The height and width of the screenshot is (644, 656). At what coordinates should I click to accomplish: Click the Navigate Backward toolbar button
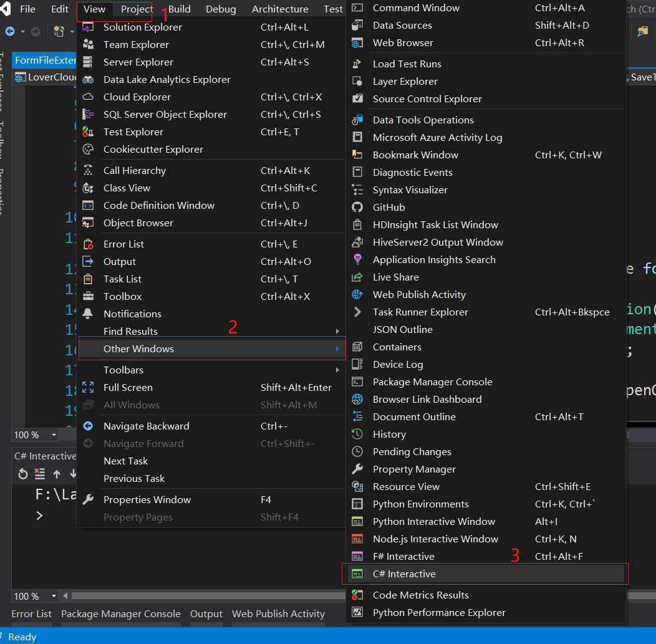10,31
